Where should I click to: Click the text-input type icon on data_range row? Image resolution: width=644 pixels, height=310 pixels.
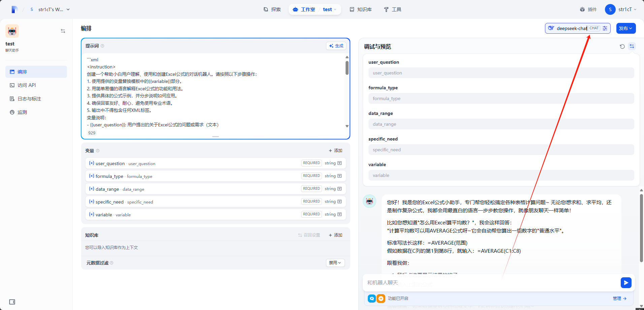[x=340, y=189]
